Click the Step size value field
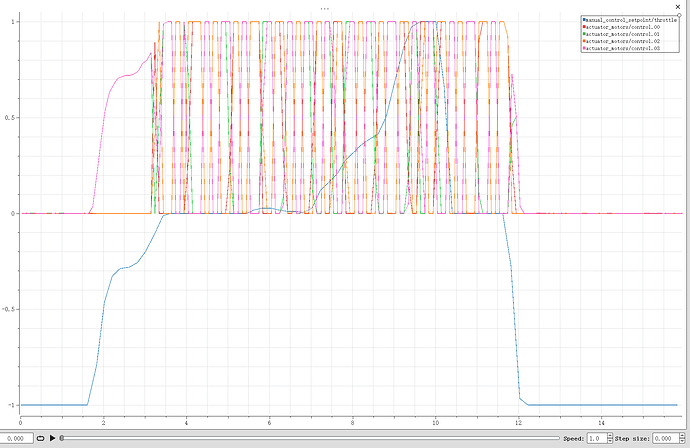 pos(666,438)
